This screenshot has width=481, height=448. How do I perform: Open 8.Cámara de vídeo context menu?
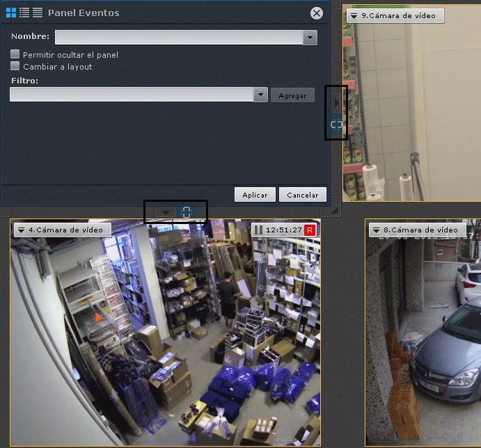376,230
